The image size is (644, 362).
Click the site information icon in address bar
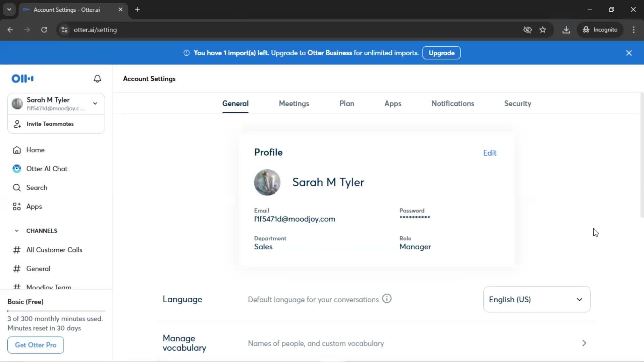click(64, 30)
